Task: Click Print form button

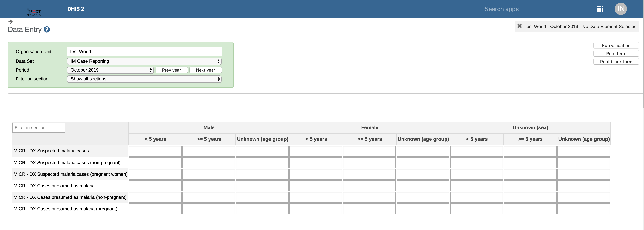Action: click(x=616, y=53)
